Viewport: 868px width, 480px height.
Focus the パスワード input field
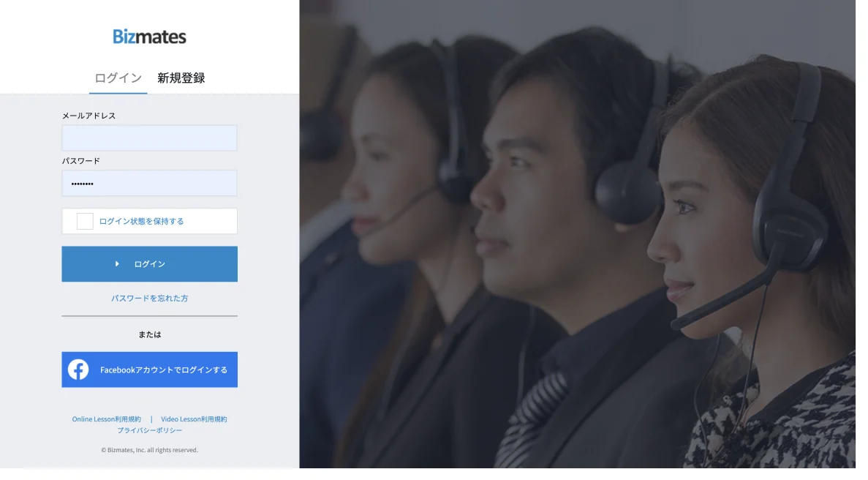[149, 183]
